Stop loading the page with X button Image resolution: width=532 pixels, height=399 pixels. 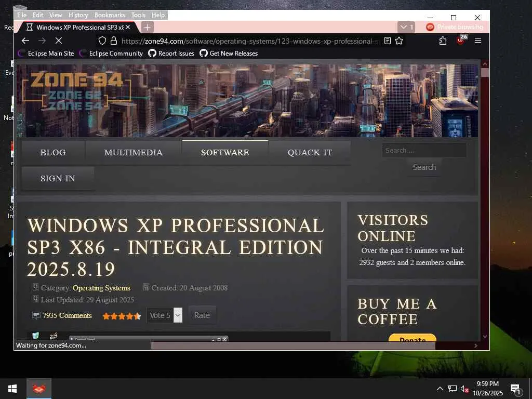[x=58, y=41]
